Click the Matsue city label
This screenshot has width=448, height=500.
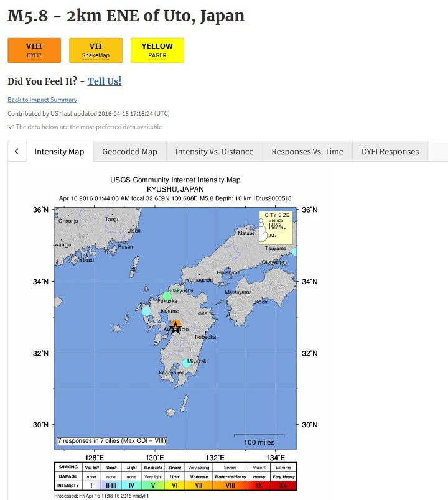coord(246,233)
